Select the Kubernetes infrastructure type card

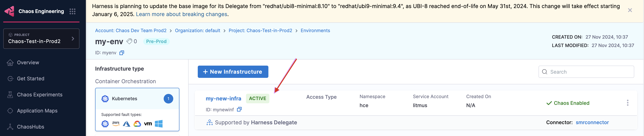click(x=137, y=109)
